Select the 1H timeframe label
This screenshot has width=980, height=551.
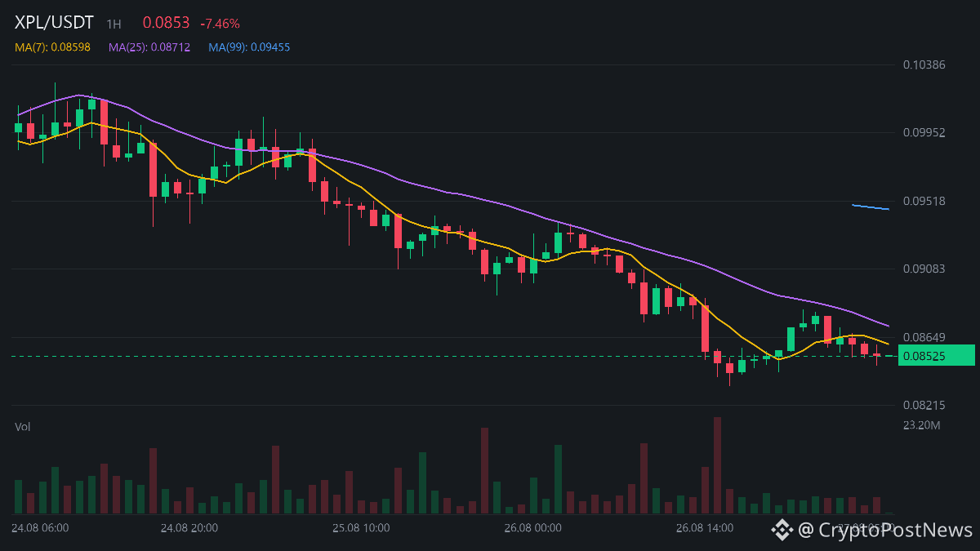[x=114, y=24]
